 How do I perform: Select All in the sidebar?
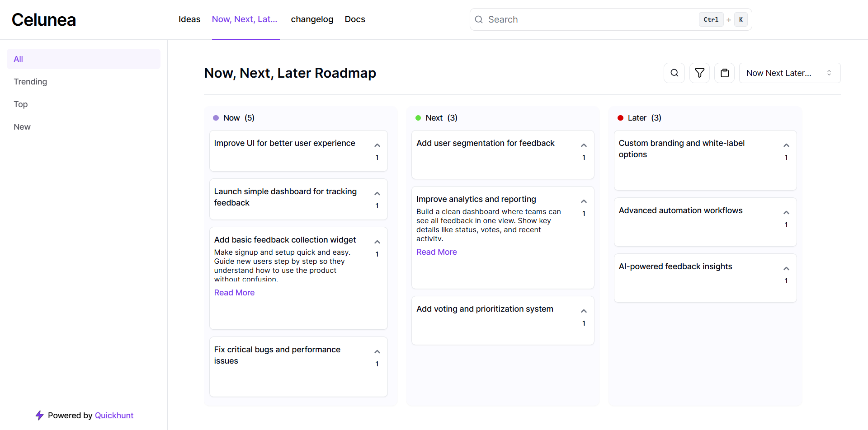click(84, 59)
